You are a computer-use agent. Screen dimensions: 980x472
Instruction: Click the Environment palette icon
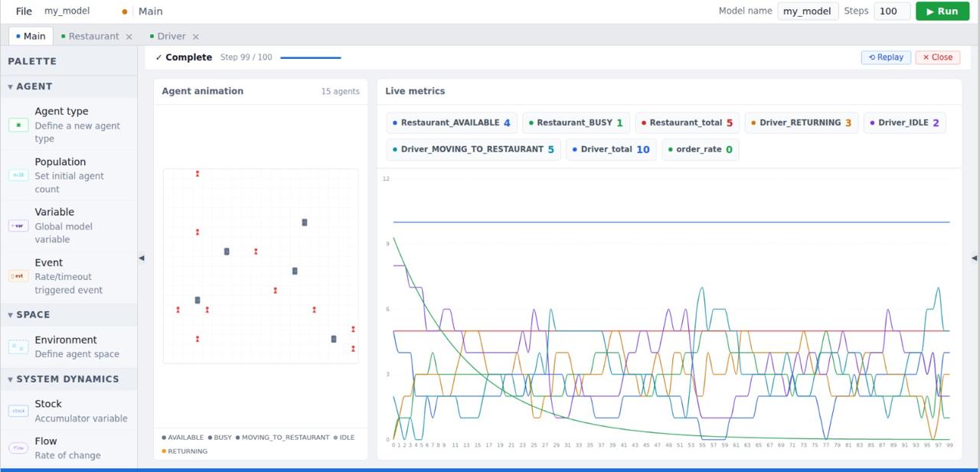click(18, 347)
